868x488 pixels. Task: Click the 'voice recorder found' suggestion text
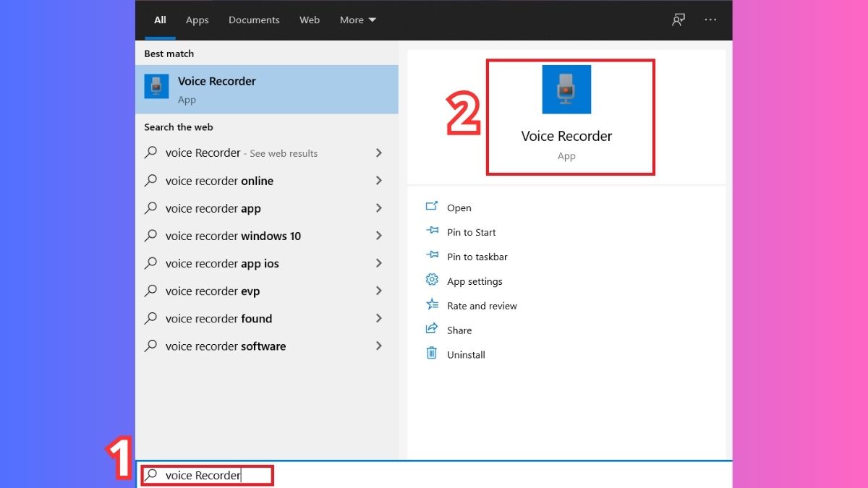[x=219, y=318]
